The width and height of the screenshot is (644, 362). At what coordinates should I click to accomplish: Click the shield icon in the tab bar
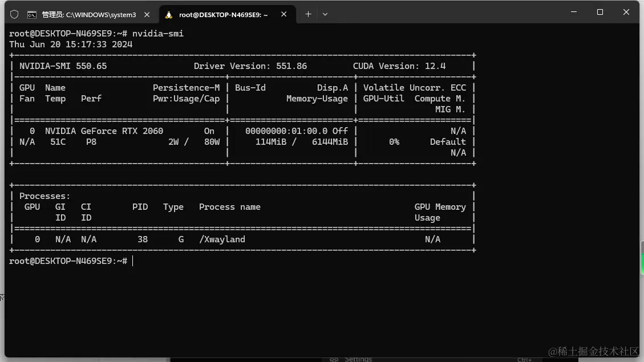14,14
